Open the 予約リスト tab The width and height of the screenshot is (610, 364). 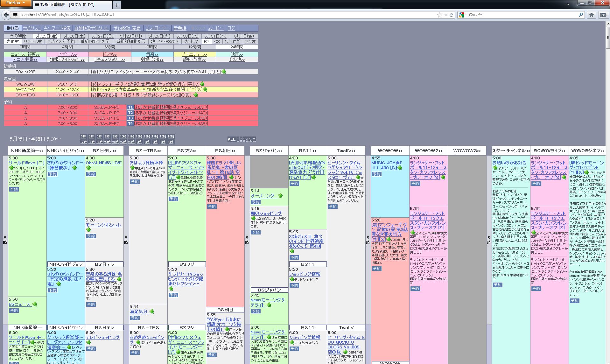point(32,28)
